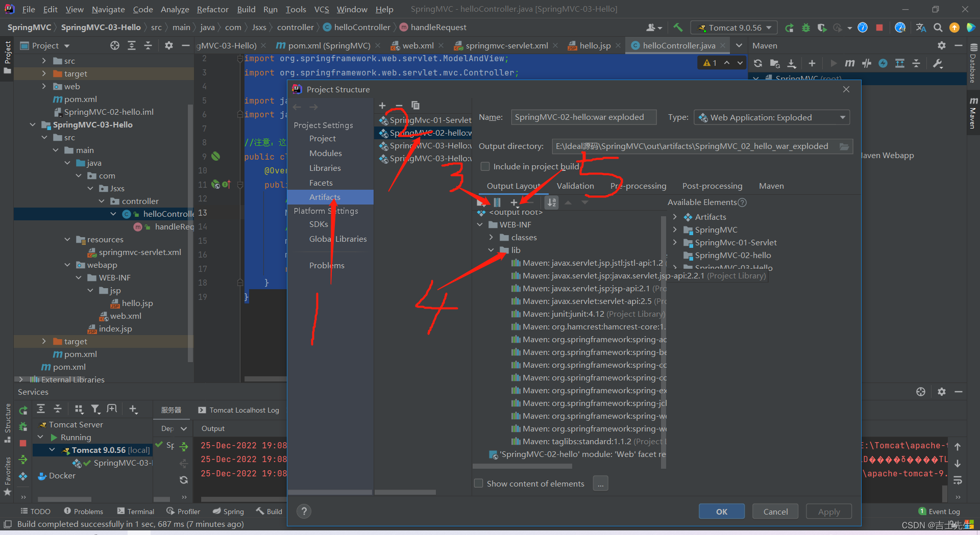Select SDKs under Platform Settings
The height and width of the screenshot is (535, 980).
[x=318, y=224]
